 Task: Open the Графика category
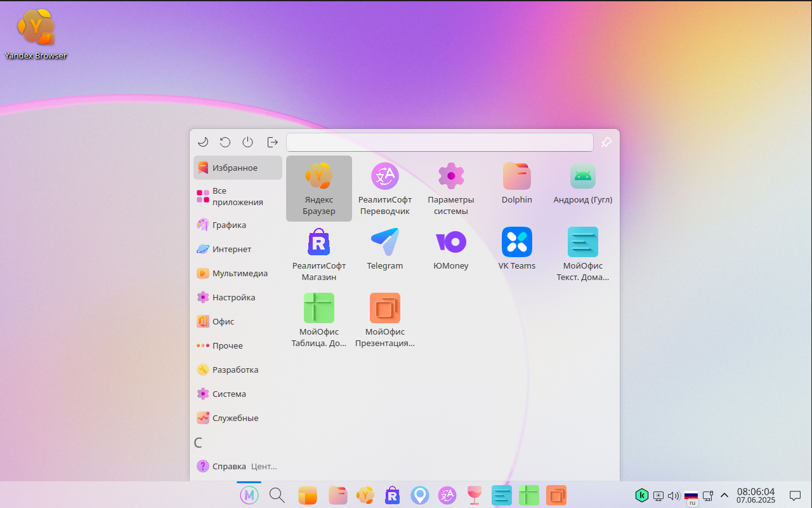coord(238,225)
